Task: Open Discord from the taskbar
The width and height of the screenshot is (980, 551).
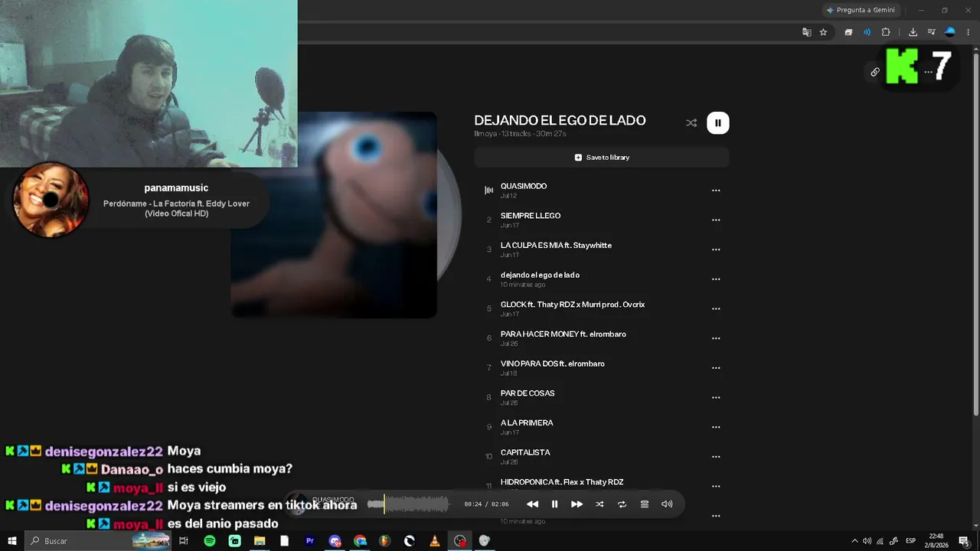Action: coord(335,541)
